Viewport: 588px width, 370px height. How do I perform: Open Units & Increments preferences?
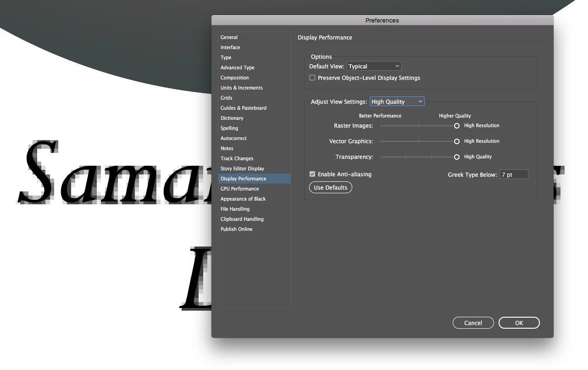[x=255, y=88]
